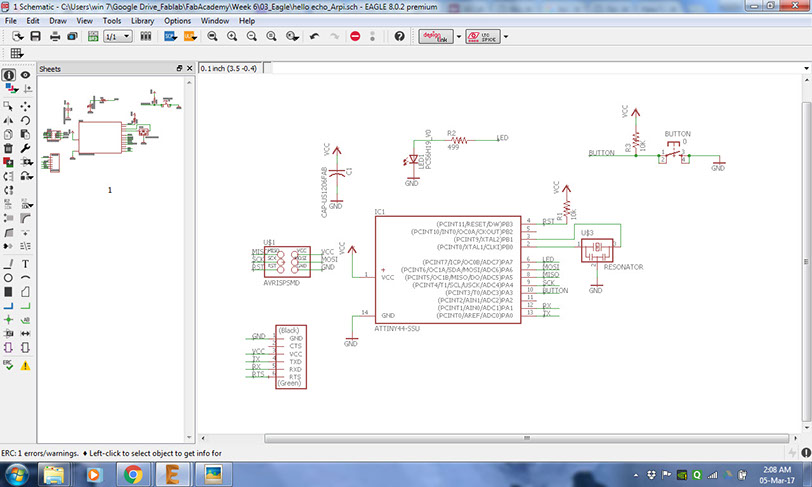This screenshot has width=812, height=487.
Task: Open the Library menu
Action: (142, 21)
